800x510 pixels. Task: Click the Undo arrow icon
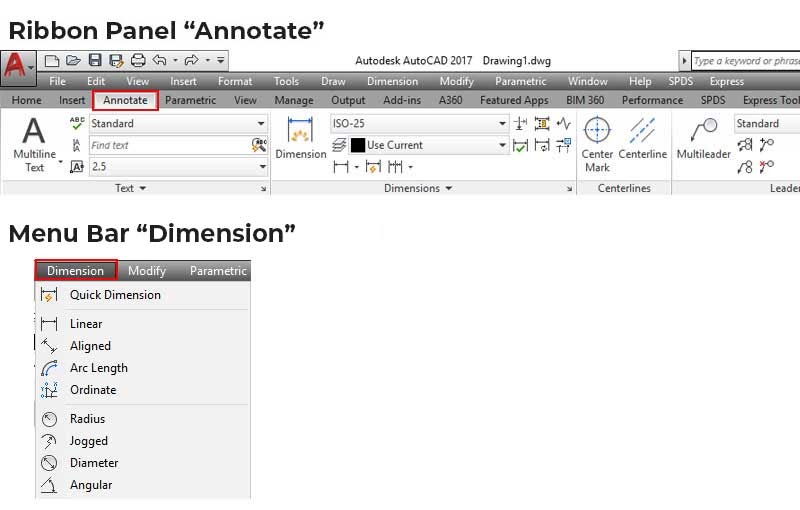tap(160, 60)
